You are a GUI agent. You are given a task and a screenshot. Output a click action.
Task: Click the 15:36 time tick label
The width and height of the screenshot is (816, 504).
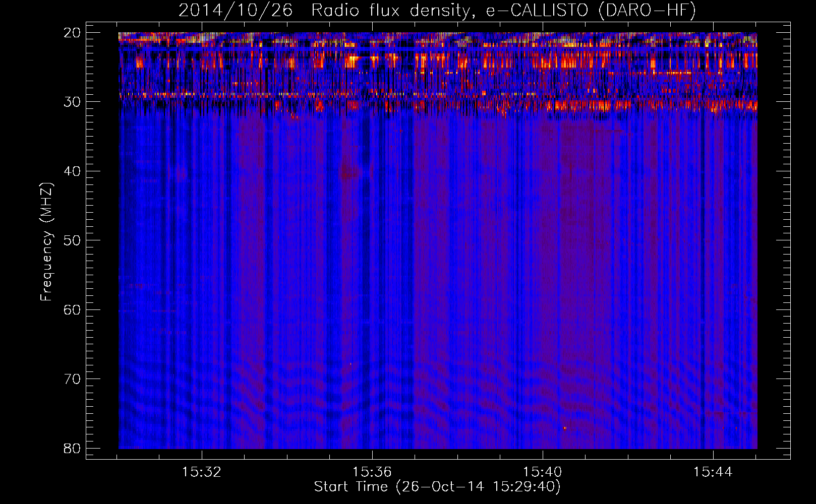372,472
